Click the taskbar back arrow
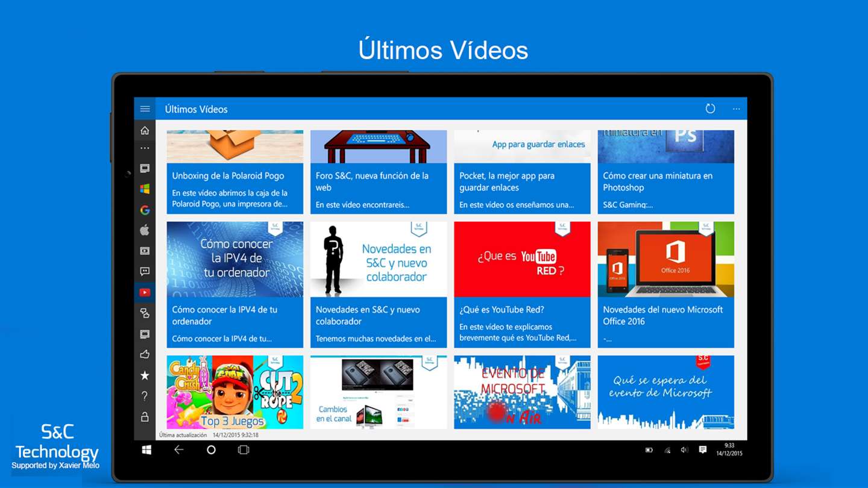The height and width of the screenshot is (488, 868). (178, 450)
